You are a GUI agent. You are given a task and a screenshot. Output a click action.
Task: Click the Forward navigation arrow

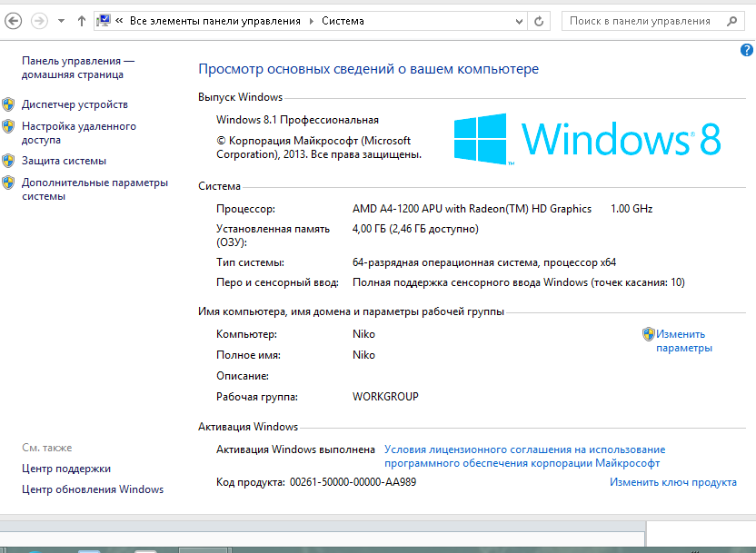[x=40, y=21]
